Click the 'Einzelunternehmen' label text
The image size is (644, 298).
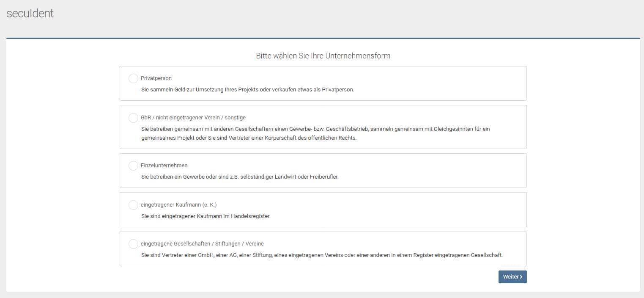[x=164, y=166]
